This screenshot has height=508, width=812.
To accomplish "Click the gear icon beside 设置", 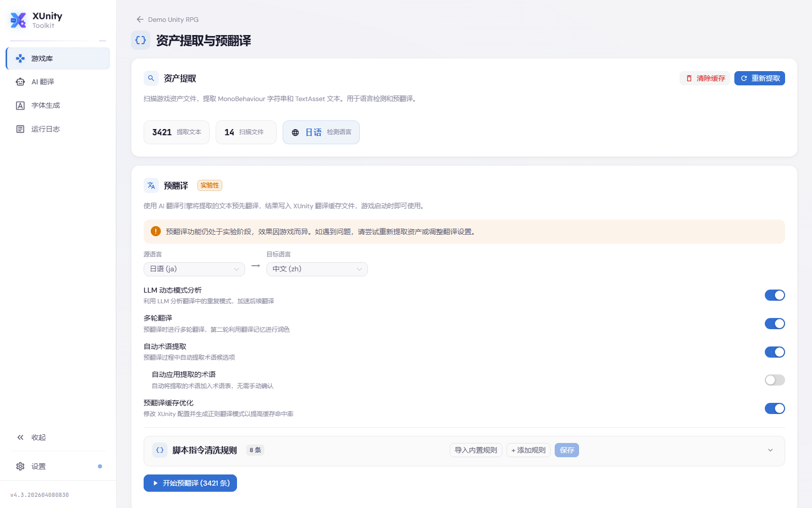I will (20, 466).
